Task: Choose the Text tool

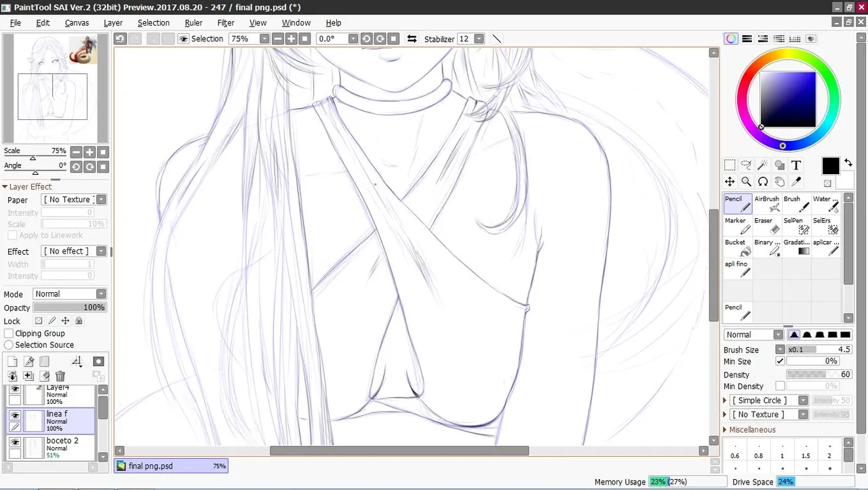Action: [x=796, y=165]
